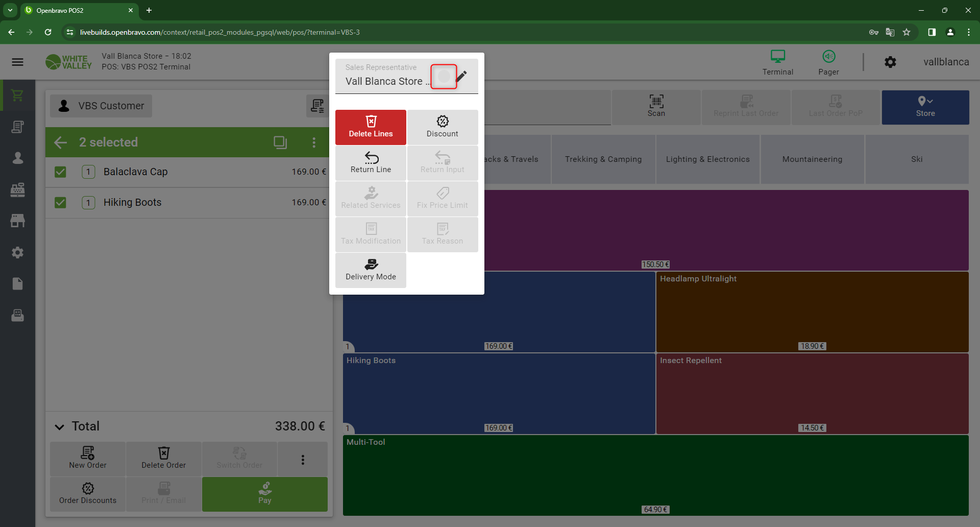The width and height of the screenshot is (980, 527).
Task: Click the Hiking Boots line name in ticket
Action: (132, 203)
